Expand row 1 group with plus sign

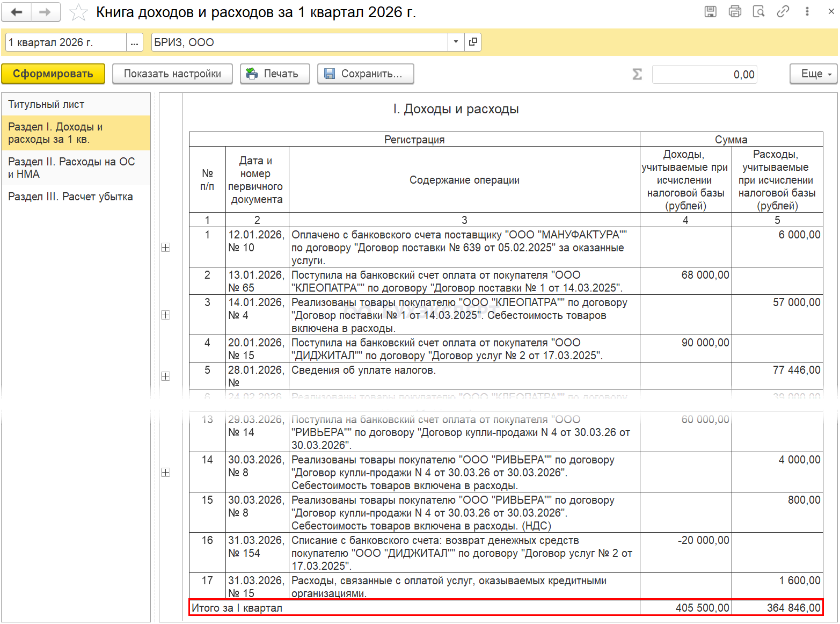[166, 248]
